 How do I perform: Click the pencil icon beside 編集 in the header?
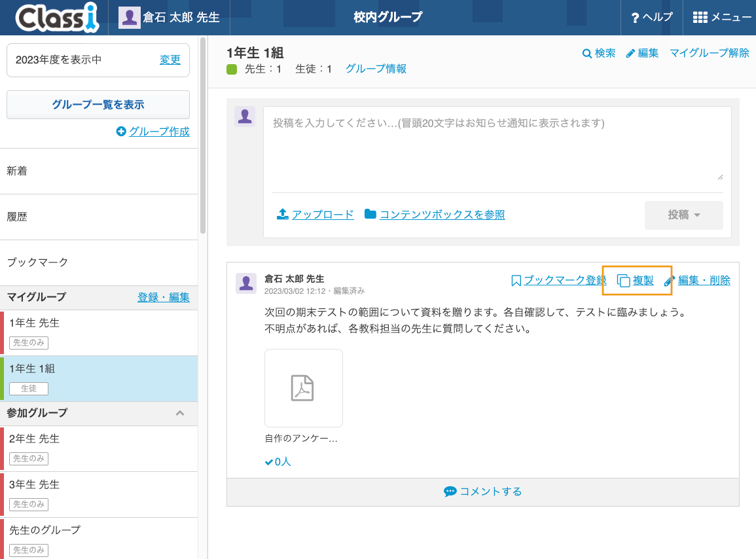[630, 54]
